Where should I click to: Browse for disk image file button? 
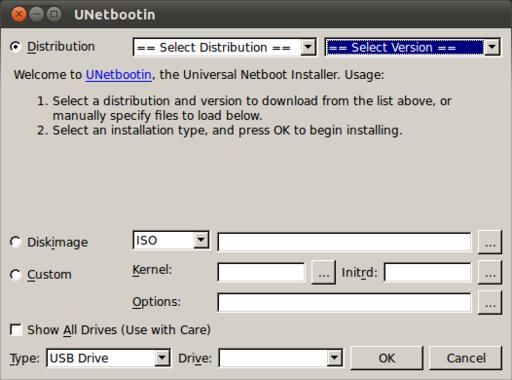pyautogui.click(x=490, y=242)
